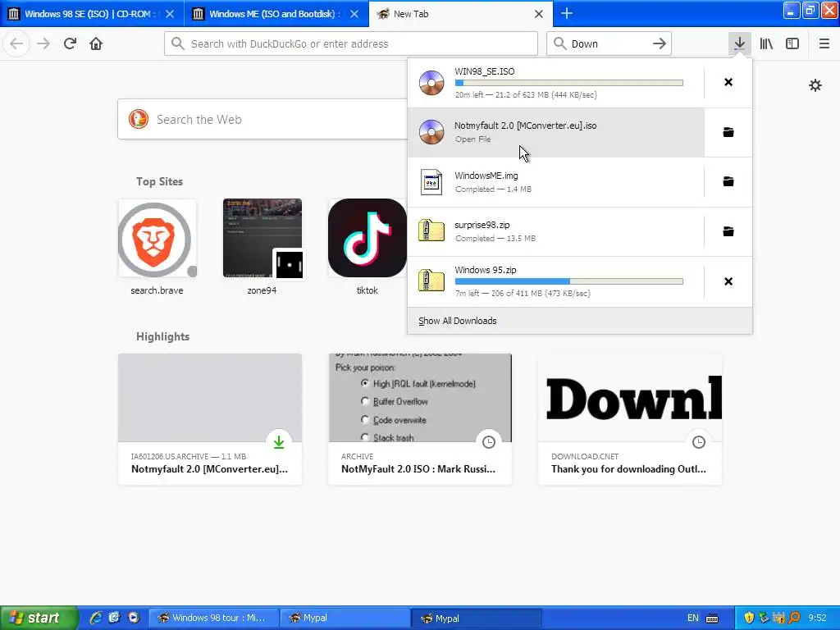This screenshot has width=840, height=630.
Task: Close the Windows 98 SE (ISO) tab
Action: [x=169, y=14]
